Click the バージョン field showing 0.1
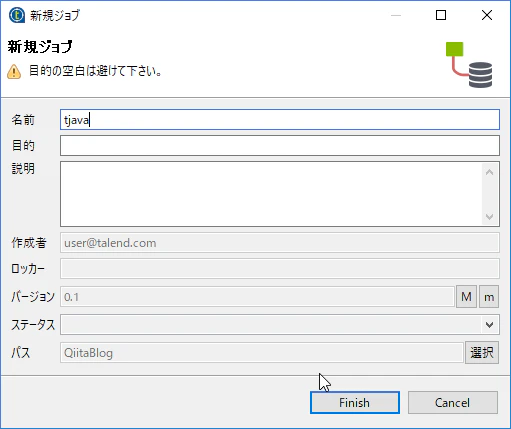The image size is (511, 429). (x=257, y=297)
